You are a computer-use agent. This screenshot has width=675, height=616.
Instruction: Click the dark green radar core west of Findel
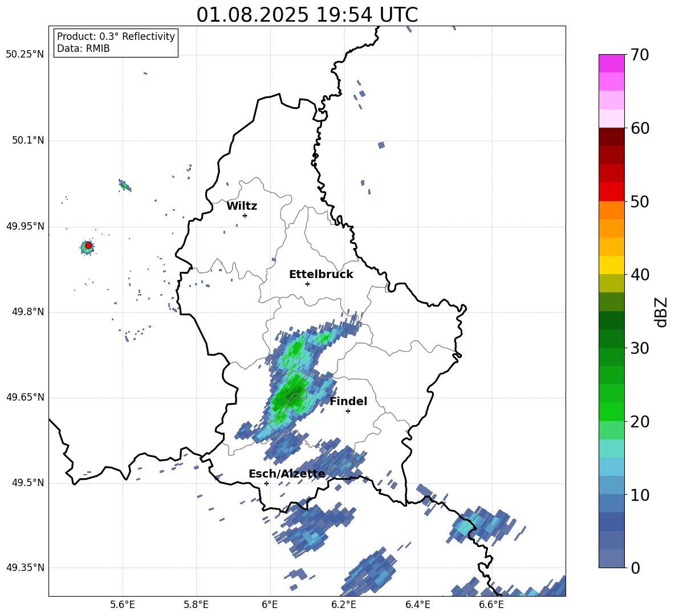coord(288,394)
